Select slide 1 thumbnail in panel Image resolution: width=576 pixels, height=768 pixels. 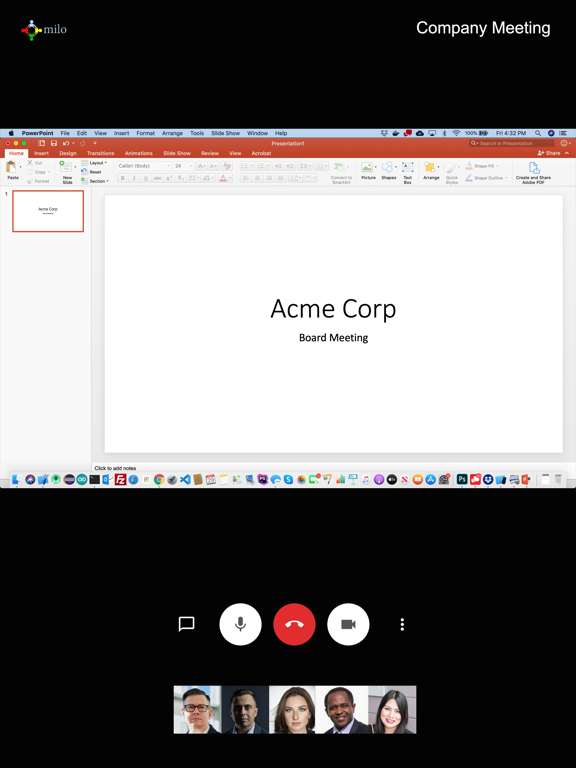coord(48,211)
